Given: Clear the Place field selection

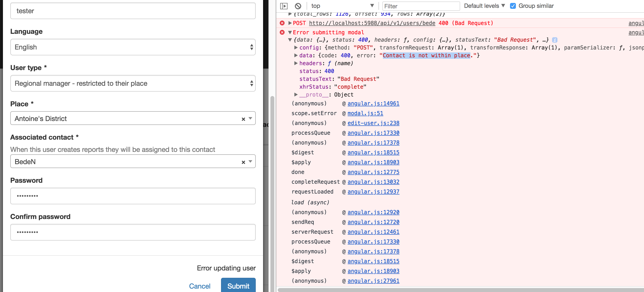Looking at the screenshot, I should [243, 119].
